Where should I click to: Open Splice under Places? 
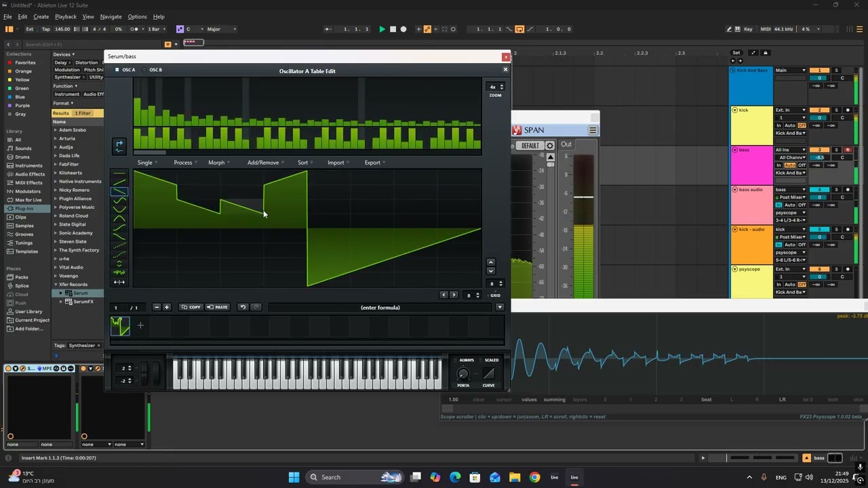coord(22,285)
